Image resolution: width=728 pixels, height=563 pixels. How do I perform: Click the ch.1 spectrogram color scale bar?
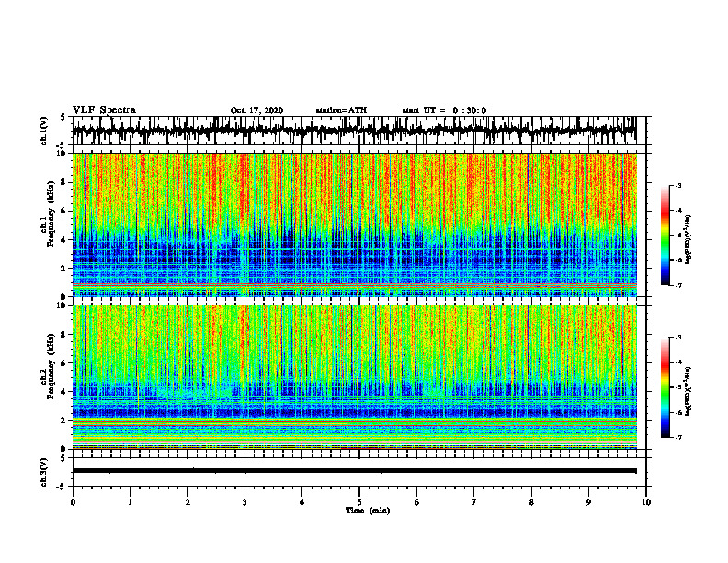pos(665,236)
